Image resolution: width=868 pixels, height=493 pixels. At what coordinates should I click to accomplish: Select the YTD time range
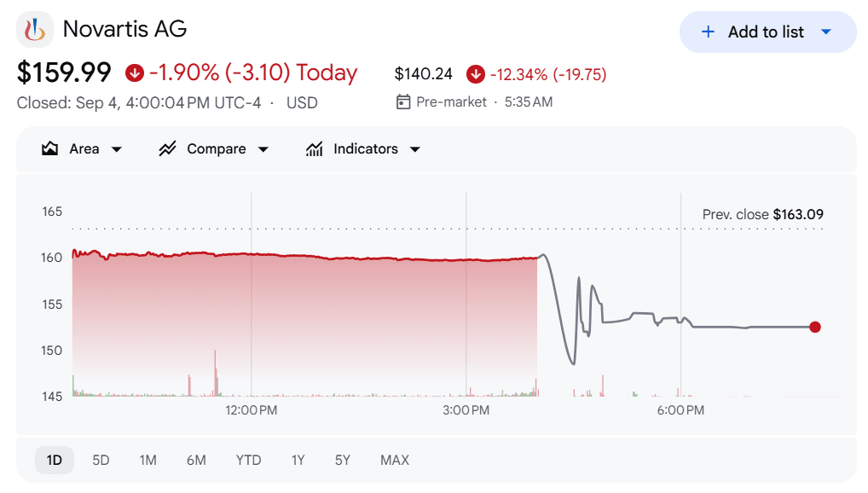tap(248, 460)
